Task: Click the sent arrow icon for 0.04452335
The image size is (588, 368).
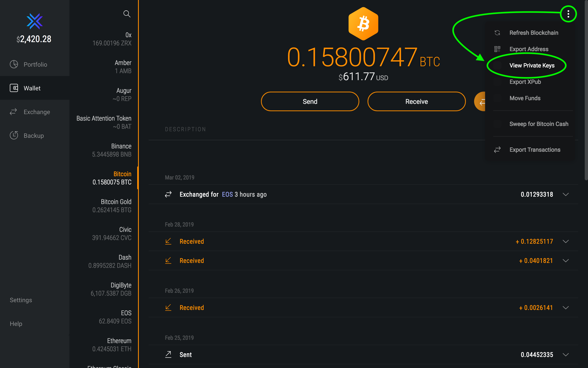Action: tap(168, 354)
